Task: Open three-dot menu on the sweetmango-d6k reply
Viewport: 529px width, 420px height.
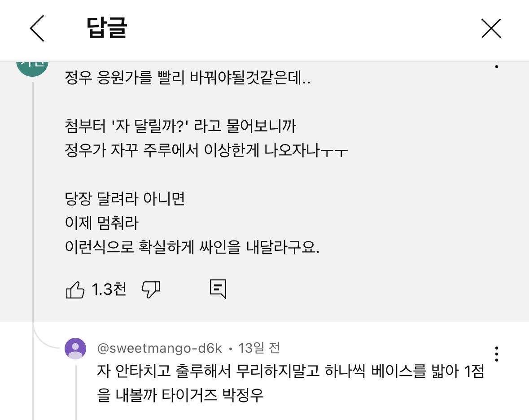Action: click(x=496, y=354)
